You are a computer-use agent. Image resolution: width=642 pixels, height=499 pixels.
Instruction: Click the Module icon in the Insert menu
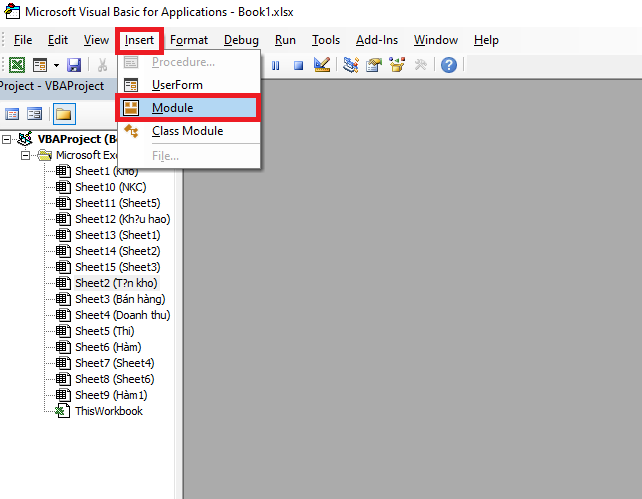[131, 108]
